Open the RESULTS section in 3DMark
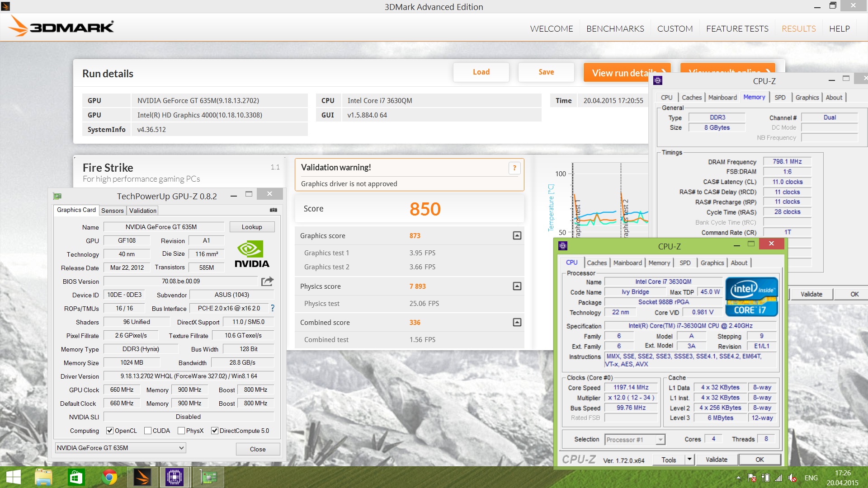Screen dimensions: 868x488 pos(799,28)
